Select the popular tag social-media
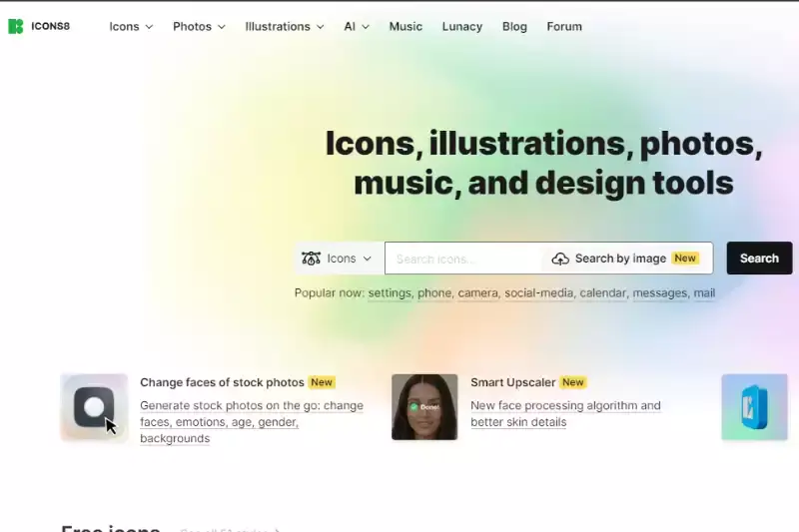799x532 pixels. click(539, 293)
